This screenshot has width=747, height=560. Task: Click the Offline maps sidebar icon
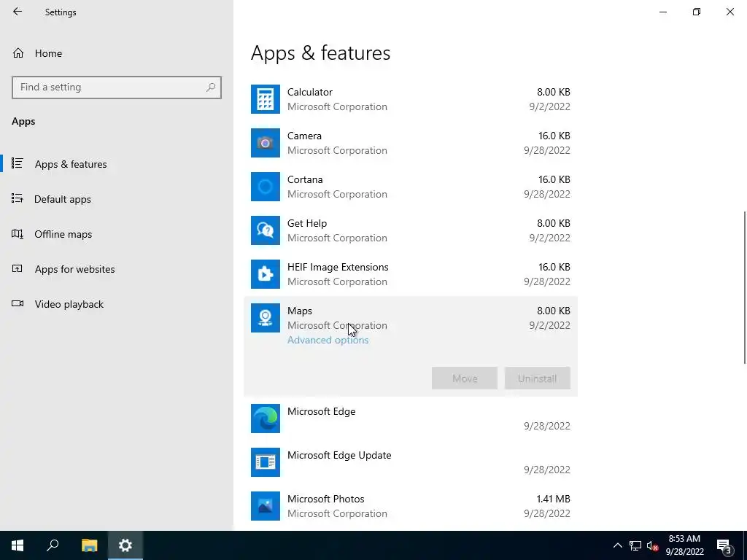pos(18,234)
